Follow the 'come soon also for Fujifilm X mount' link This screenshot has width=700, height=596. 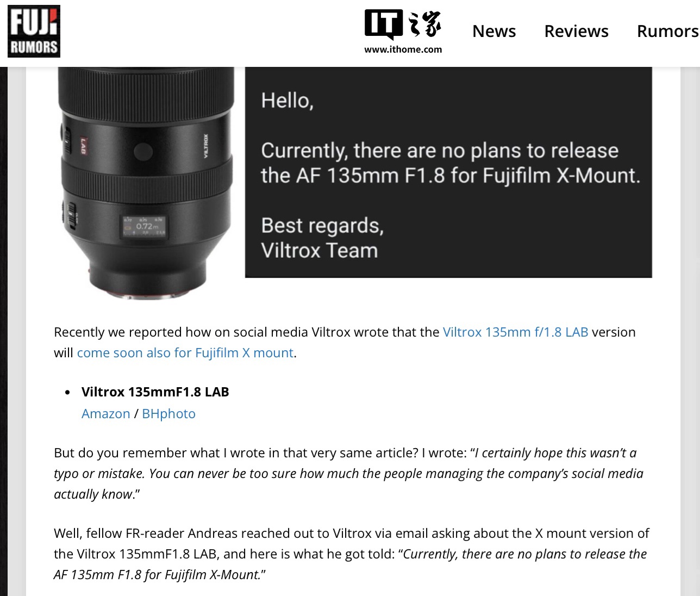click(185, 352)
